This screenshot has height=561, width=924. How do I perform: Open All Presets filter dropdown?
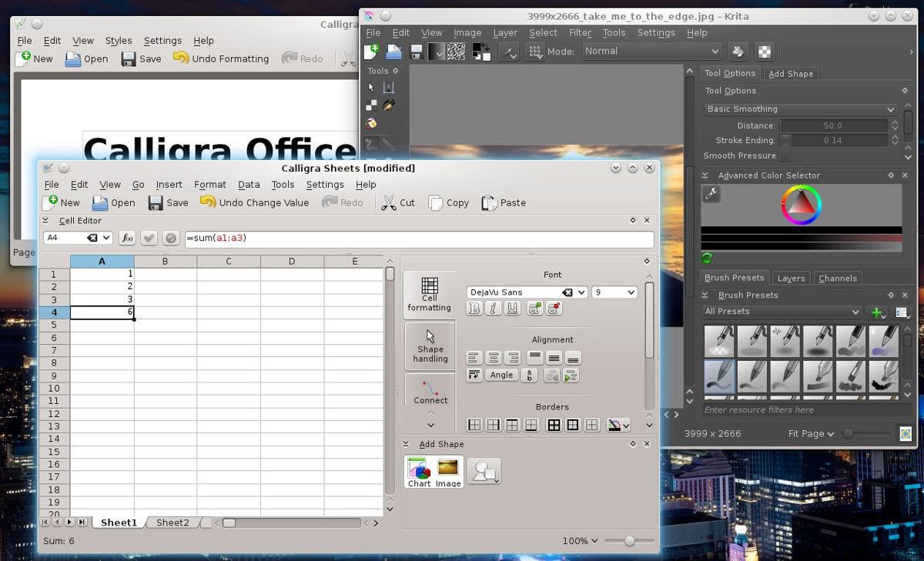tap(782, 312)
